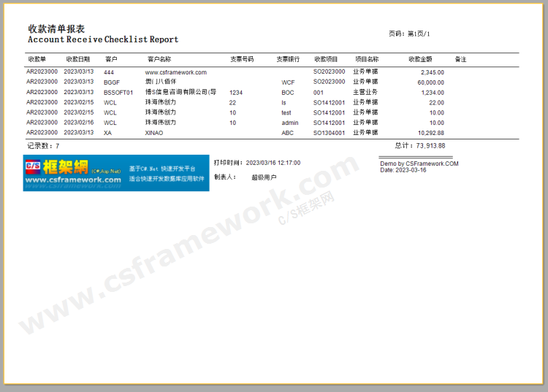
Task: Click the 打印时间 print timestamp
Action: (x=256, y=163)
